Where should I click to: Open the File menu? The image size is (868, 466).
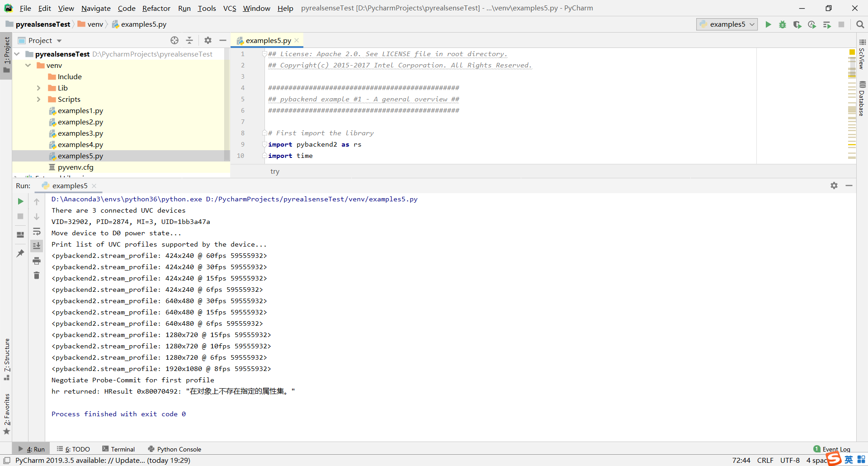tap(26, 8)
